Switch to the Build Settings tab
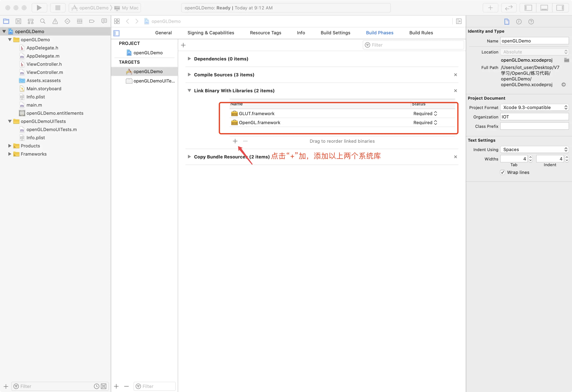572x392 pixels. [335, 33]
